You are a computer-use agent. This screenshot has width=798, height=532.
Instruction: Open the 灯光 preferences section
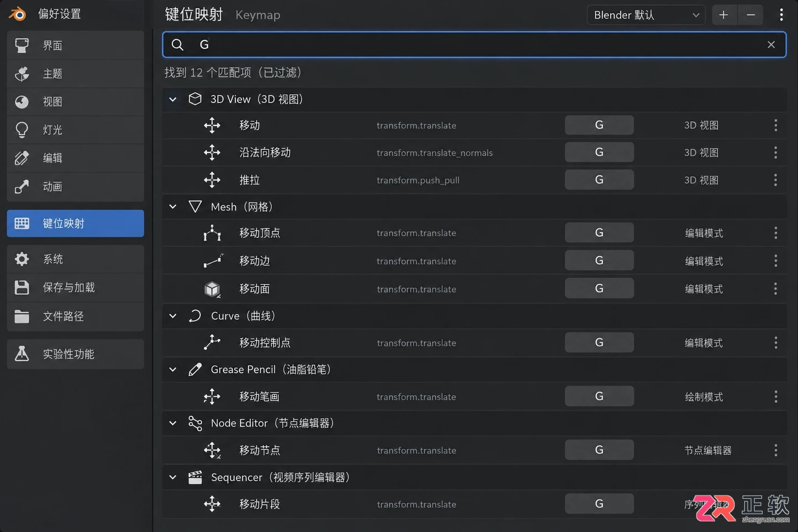pos(75,130)
